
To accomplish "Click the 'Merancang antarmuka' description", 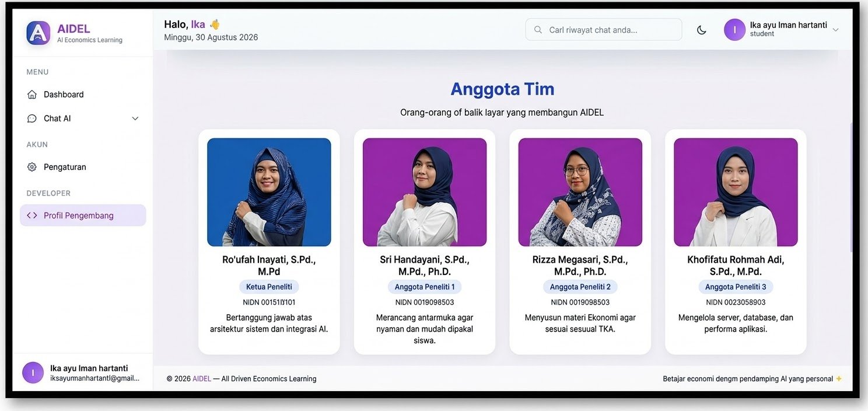I will (x=425, y=329).
